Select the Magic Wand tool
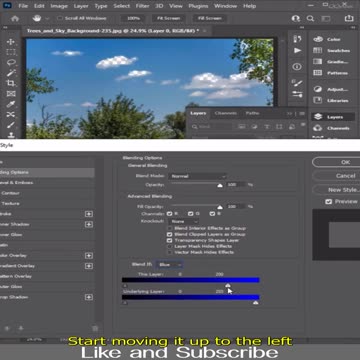360x360 pixels. click(x=11, y=73)
